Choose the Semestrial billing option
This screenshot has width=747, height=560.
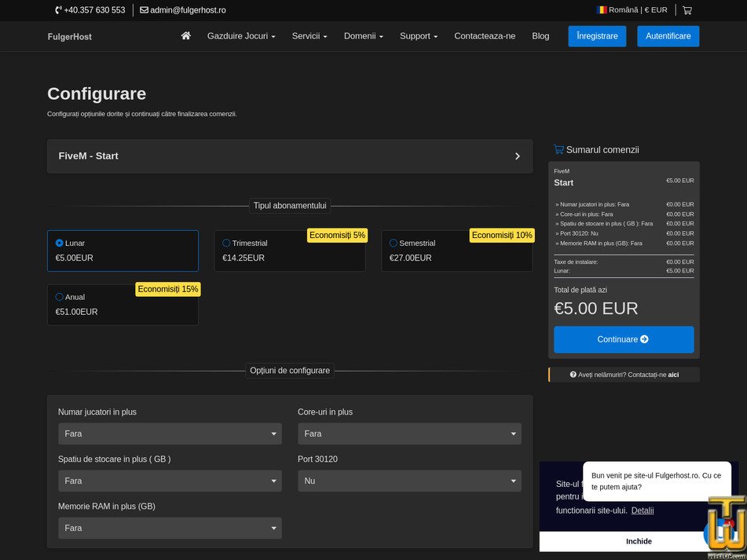click(x=391, y=243)
